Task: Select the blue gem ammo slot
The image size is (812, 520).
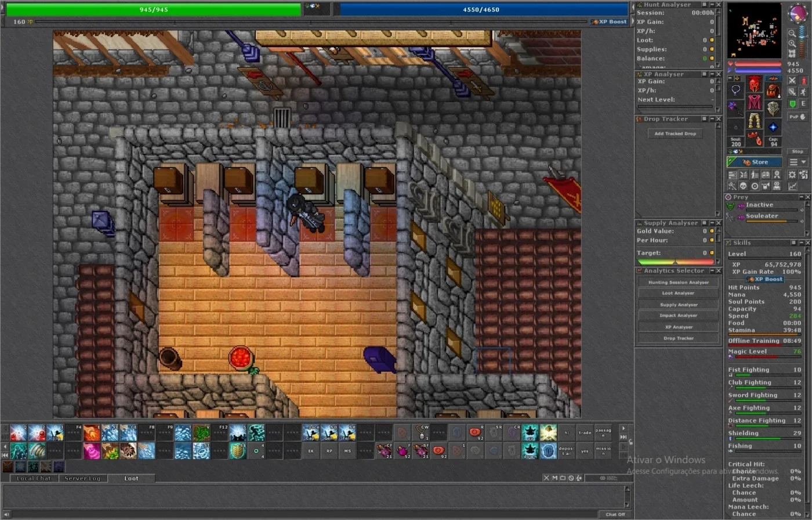Action: (x=773, y=127)
